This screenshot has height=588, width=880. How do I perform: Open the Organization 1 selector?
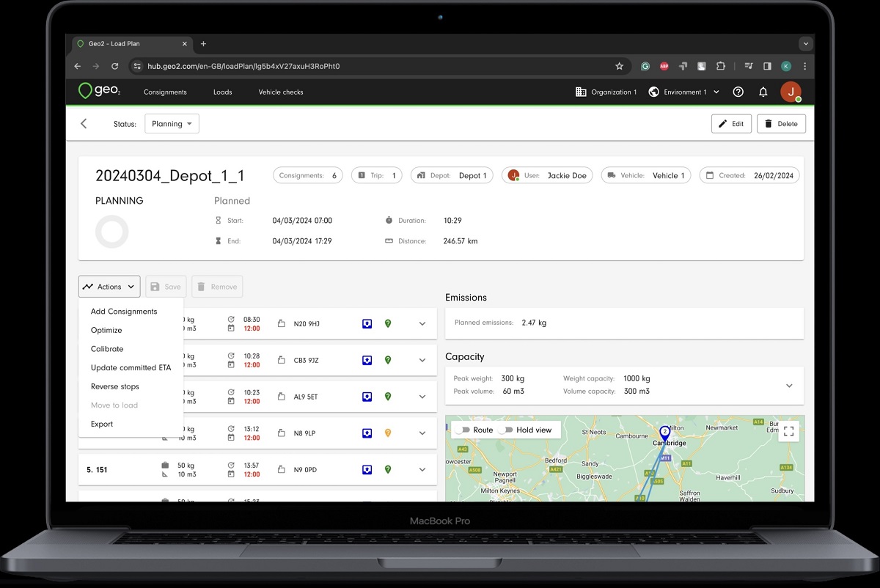pyautogui.click(x=606, y=92)
